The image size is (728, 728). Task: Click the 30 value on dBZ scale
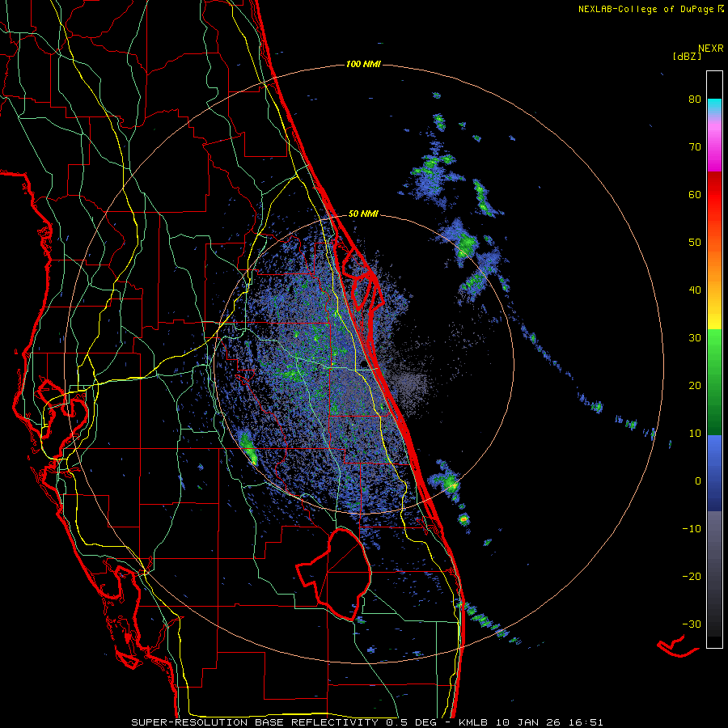pos(695,338)
